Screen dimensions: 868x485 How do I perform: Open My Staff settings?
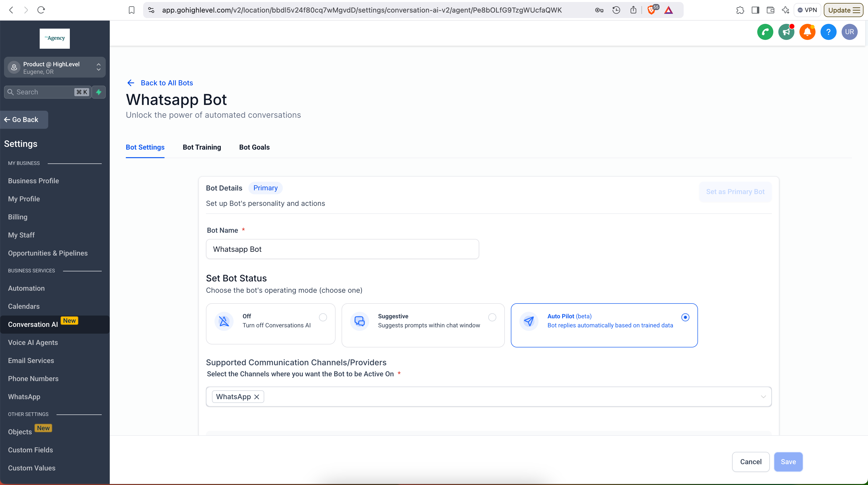click(21, 235)
